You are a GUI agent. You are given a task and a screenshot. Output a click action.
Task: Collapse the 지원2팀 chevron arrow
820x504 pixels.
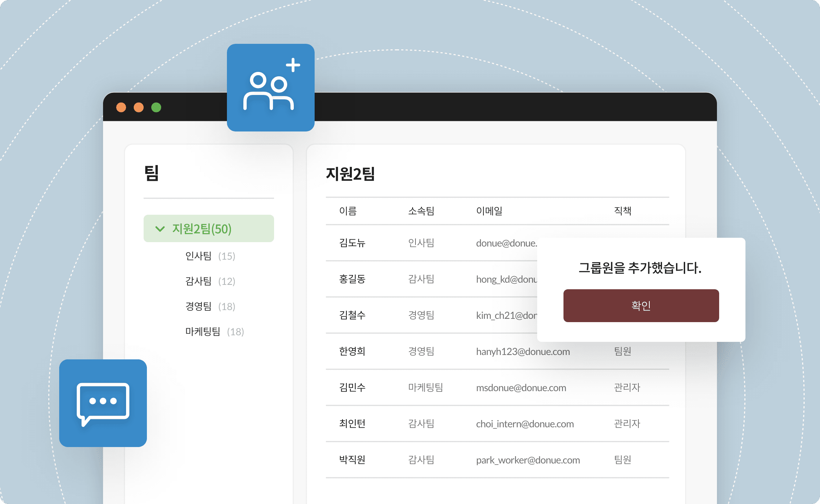coord(160,229)
